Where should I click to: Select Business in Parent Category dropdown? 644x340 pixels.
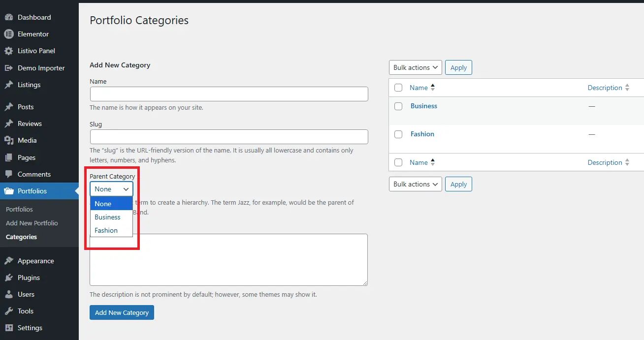point(107,217)
